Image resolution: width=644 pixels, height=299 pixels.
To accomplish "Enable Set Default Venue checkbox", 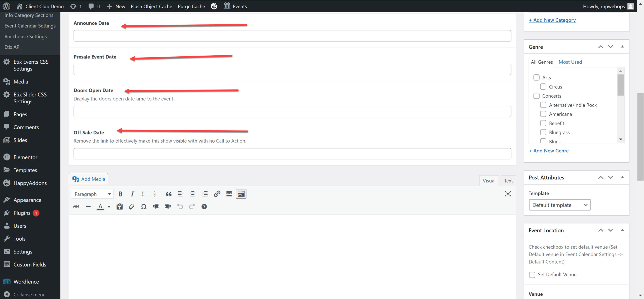I will tap(532, 275).
